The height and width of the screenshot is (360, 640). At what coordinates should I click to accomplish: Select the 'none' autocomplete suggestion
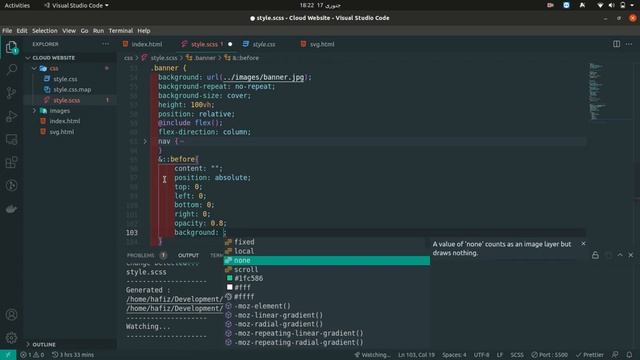[327, 260]
